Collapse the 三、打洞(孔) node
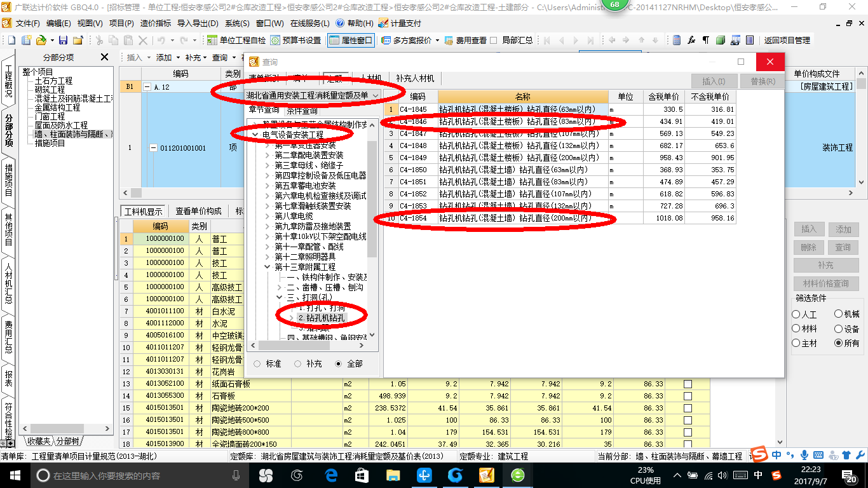 click(280, 297)
